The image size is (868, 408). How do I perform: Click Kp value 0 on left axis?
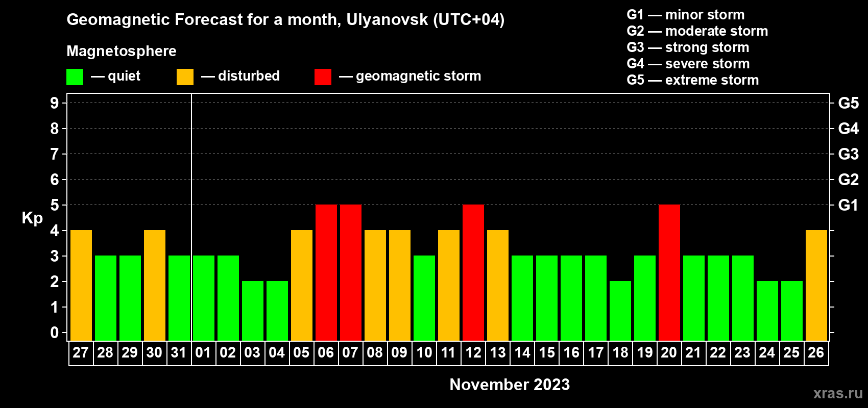point(55,333)
